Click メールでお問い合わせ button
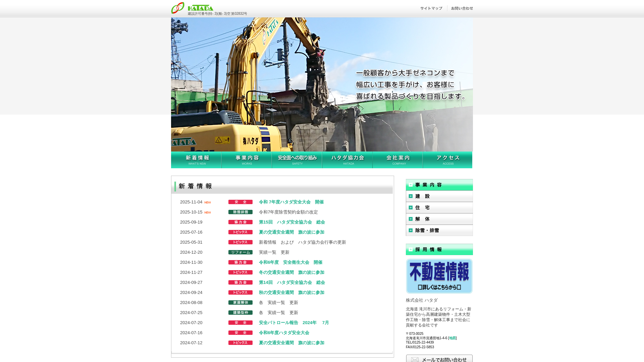The image size is (644, 362). tap(439, 359)
